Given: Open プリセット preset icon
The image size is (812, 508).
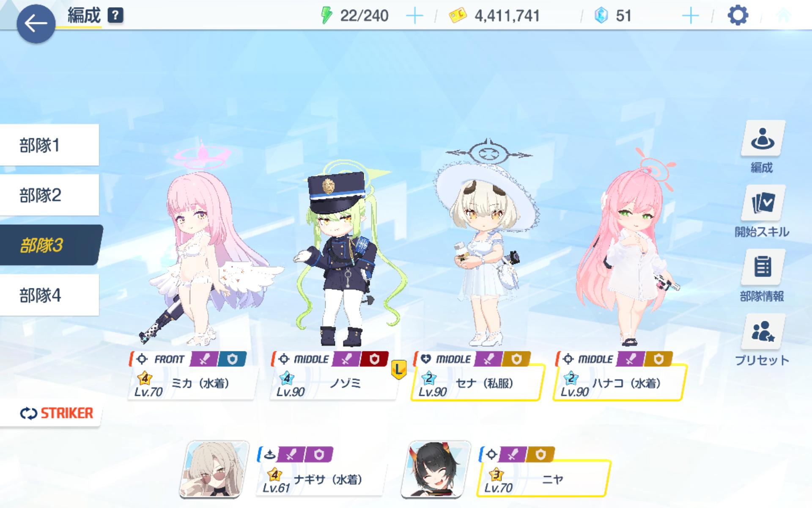Looking at the screenshot, I should pos(763,332).
